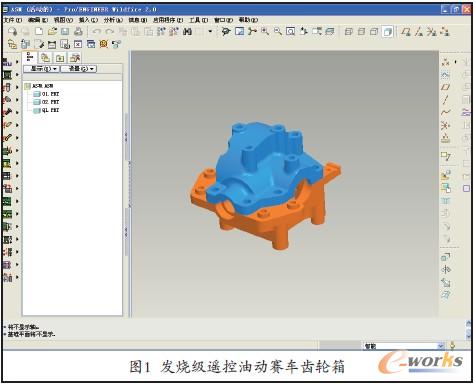Select QL.PRT in the model tree
Image resolution: width=473 pixels, height=384 pixels.
click(46, 110)
